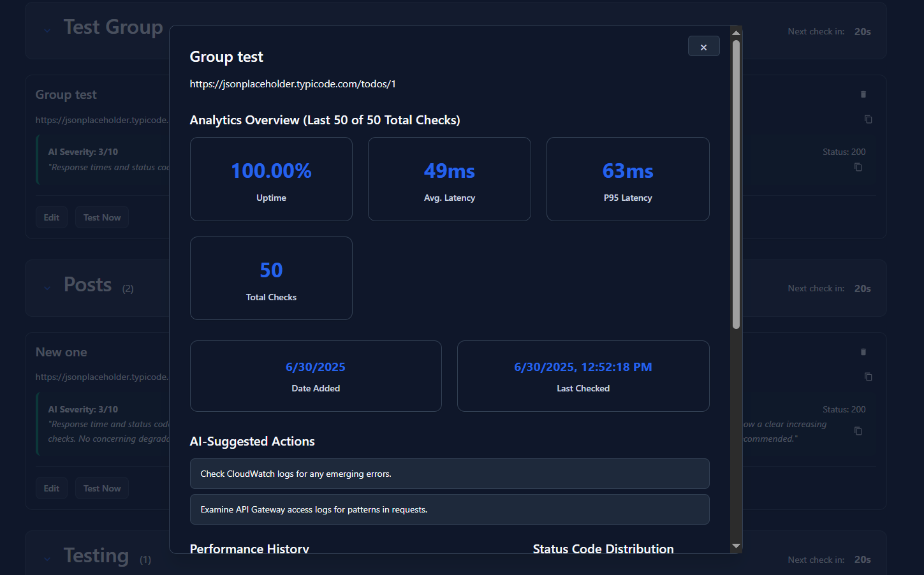Image resolution: width=924 pixels, height=575 pixels.
Task: Click the 50 Total Checks card
Action: click(x=271, y=278)
